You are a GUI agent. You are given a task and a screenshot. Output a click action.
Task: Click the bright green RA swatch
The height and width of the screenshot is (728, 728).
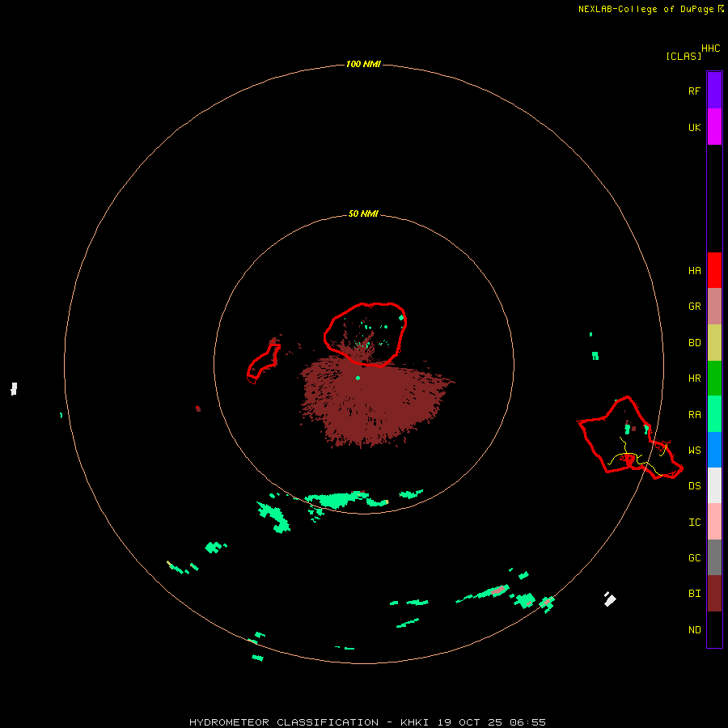pyautogui.click(x=714, y=414)
